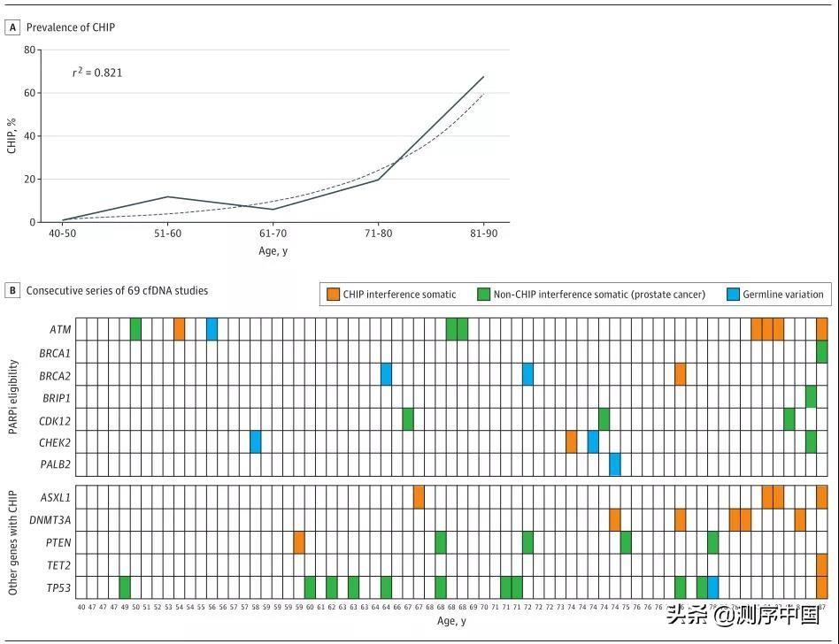Click the blue Germline variation legend swatch
This screenshot has width=839, height=644.
pyautogui.click(x=733, y=295)
